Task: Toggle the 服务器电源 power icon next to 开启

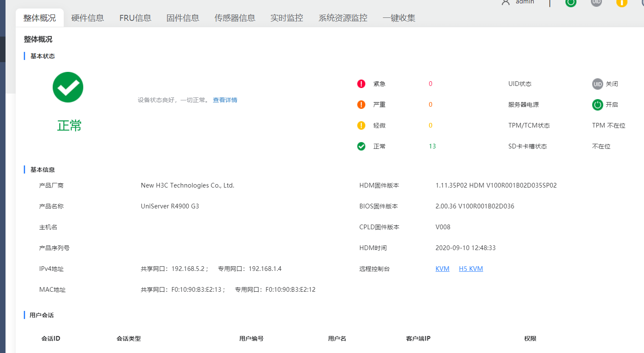Action: click(x=597, y=105)
